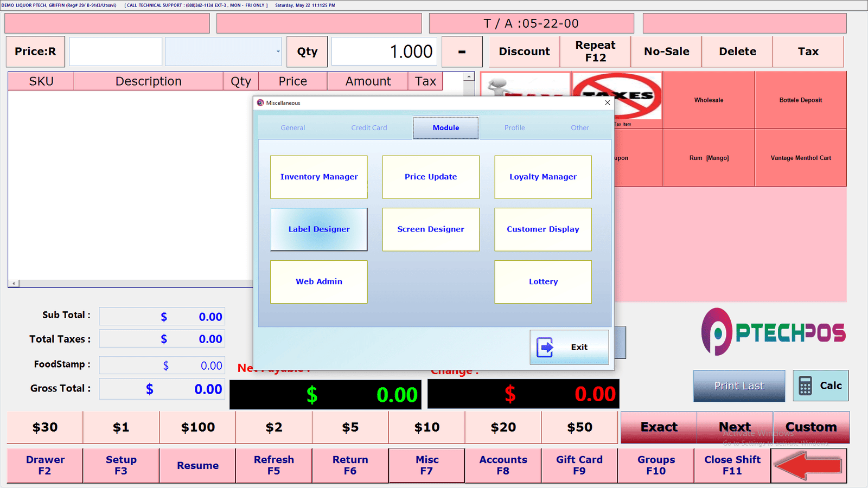Switch to the Credit Card tab

(369, 128)
